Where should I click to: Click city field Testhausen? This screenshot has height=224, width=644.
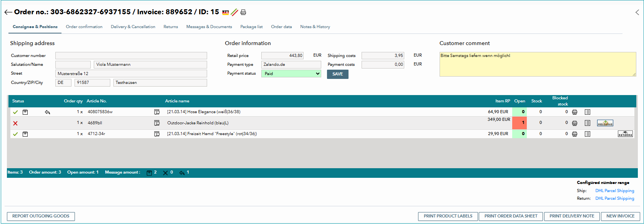click(x=160, y=83)
